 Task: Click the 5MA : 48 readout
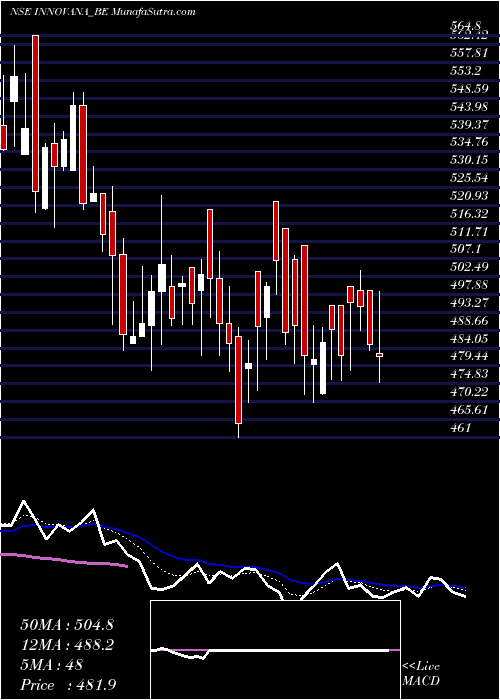click(x=51, y=665)
